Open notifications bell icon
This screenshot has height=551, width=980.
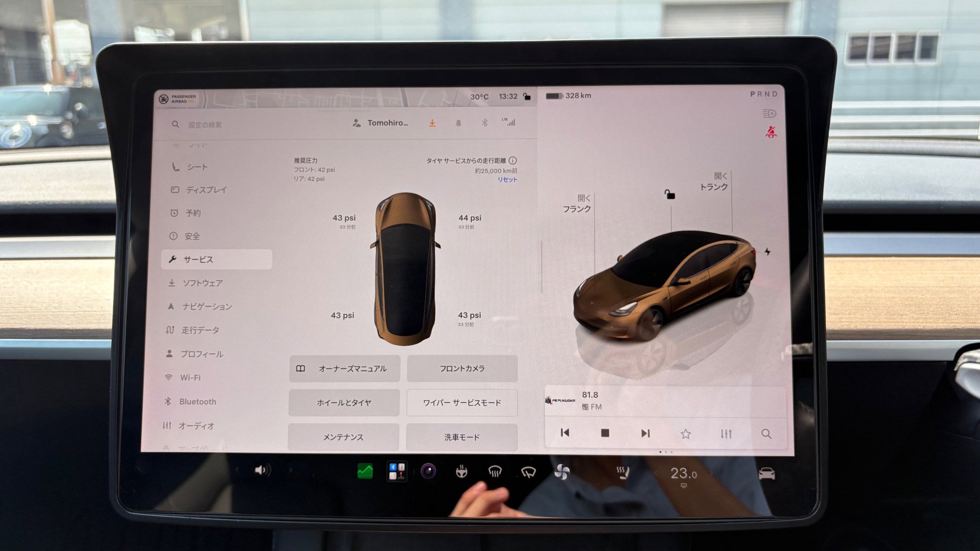click(x=458, y=123)
